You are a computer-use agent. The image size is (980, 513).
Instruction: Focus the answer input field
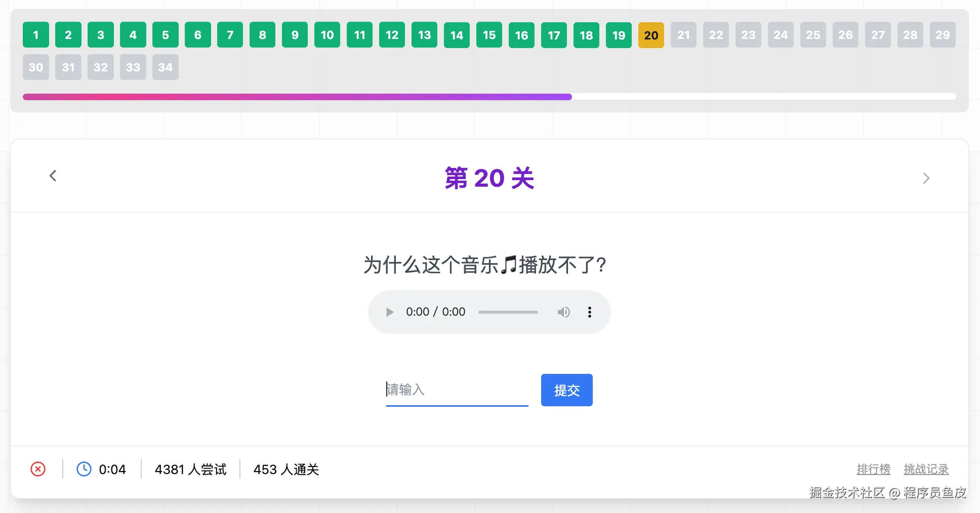coord(457,390)
